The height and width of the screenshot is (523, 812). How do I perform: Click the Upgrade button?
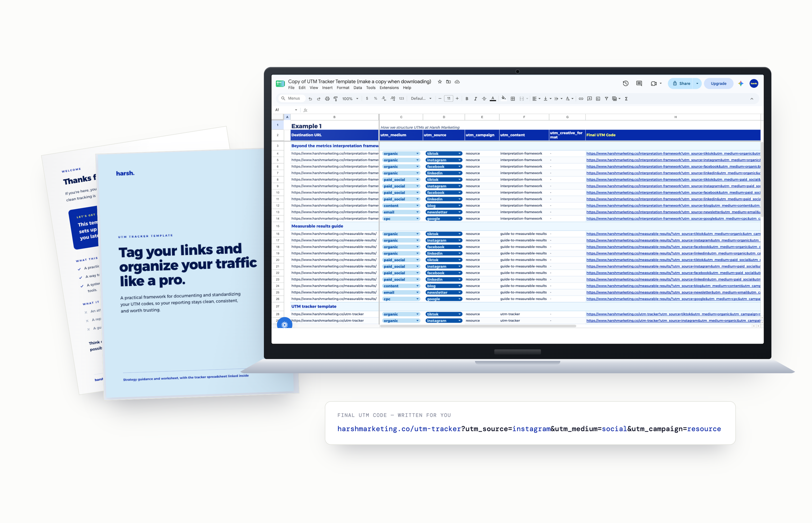tap(718, 84)
